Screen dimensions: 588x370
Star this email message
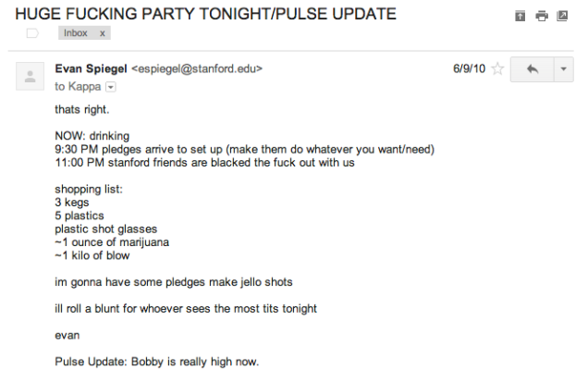(x=497, y=69)
